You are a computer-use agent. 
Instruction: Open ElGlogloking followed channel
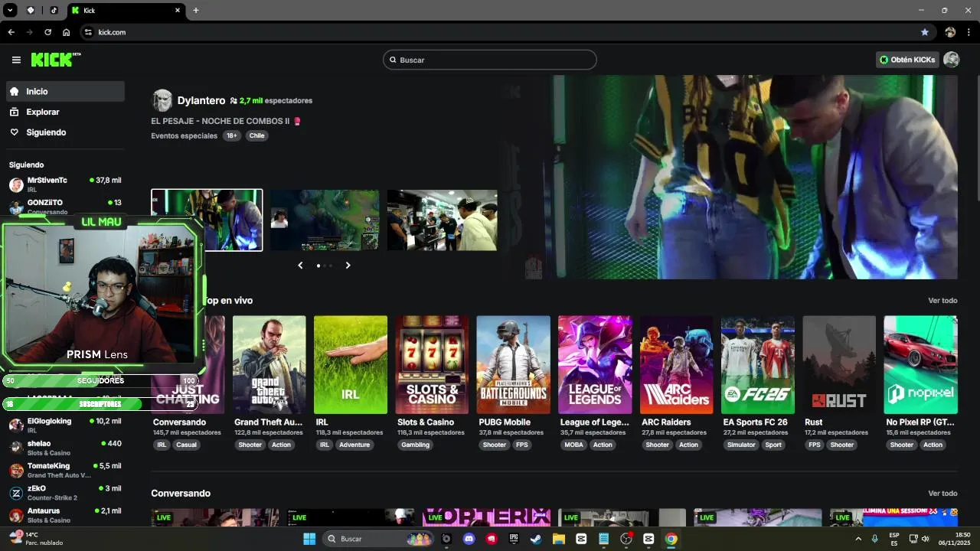[65, 425]
